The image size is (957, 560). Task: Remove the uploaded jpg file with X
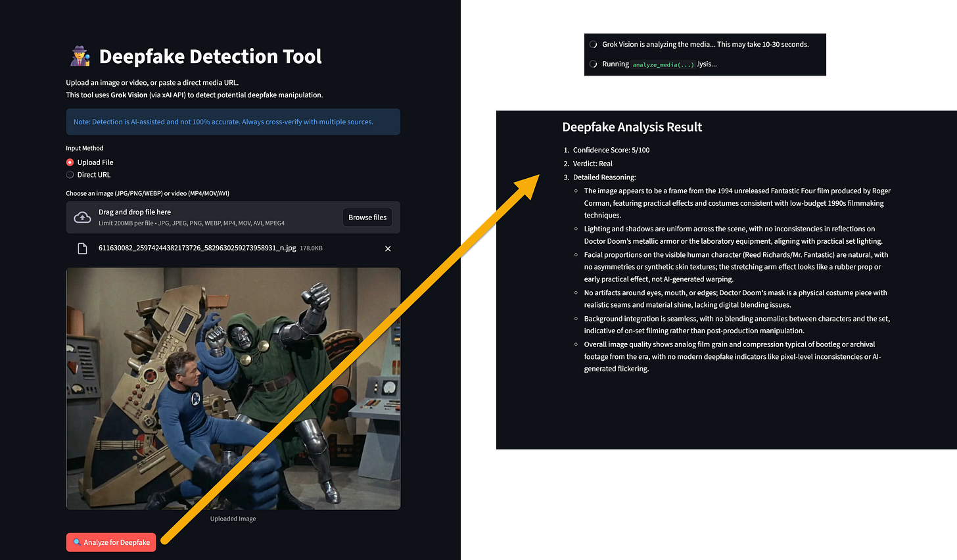pyautogui.click(x=388, y=248)
